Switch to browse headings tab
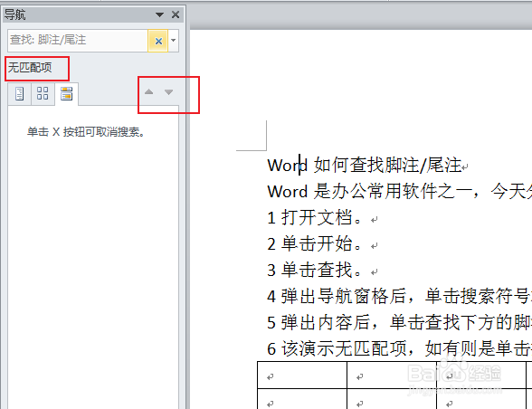The width and height of the screenshot is (532, 409). pyautogui.click(x=20, y=94)
